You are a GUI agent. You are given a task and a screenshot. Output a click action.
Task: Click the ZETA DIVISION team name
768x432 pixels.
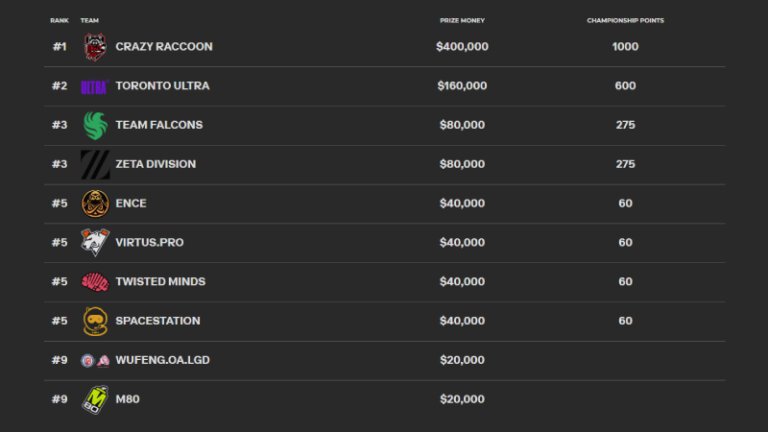(x=155, y=164)
